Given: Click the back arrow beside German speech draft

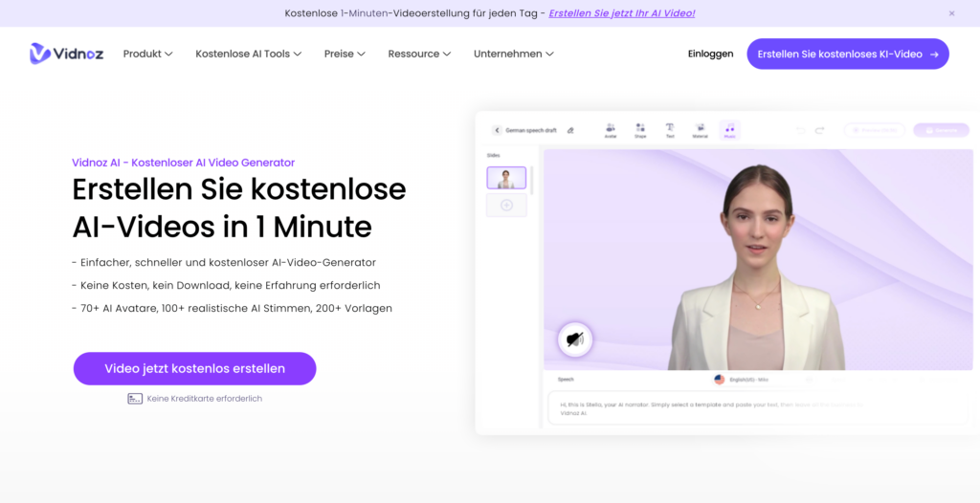Looking at the screenshot, I should point(497,130).
